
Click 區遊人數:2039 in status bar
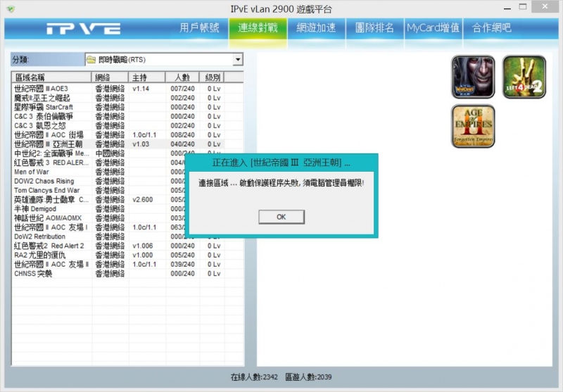point(308,377)
